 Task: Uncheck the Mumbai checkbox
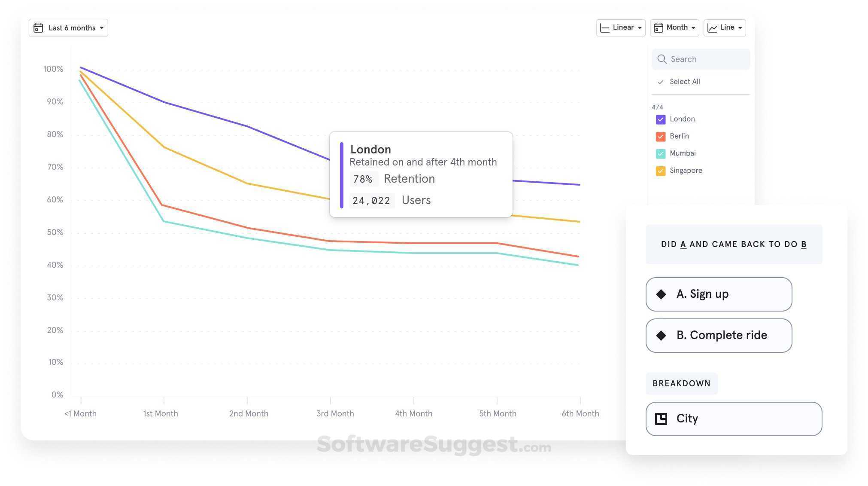click(x=660, y=153)
